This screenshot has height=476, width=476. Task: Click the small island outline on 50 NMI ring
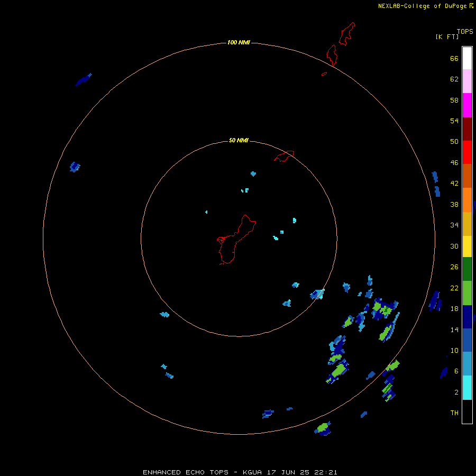[x=284, y=156]
